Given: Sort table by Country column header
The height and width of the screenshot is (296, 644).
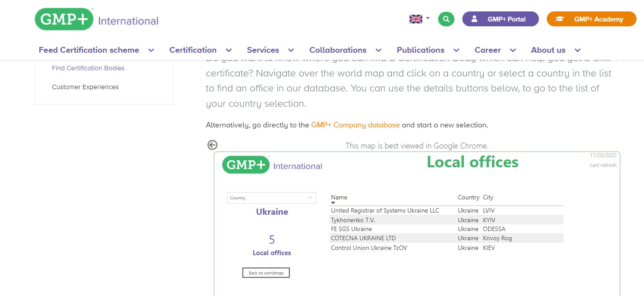Looking at the screenshot, I should [468, 198].
